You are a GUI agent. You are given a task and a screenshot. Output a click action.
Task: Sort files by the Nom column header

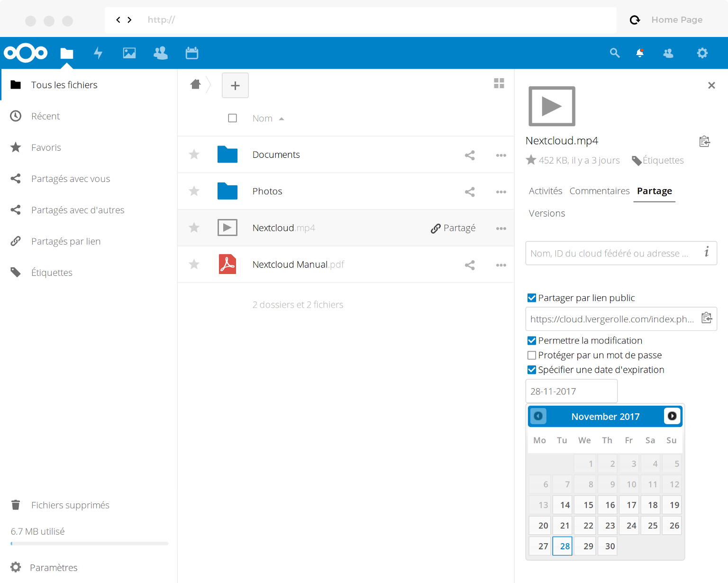263,118
